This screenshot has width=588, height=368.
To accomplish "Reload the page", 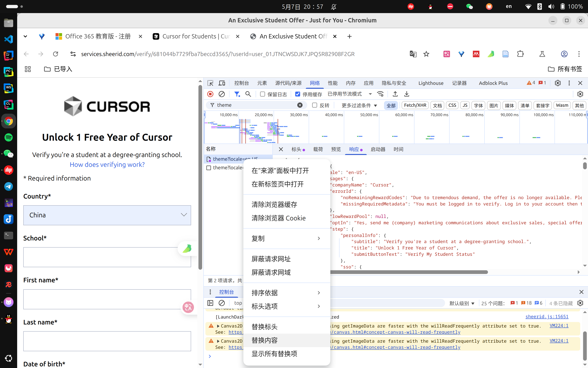I will coord(55,54).
